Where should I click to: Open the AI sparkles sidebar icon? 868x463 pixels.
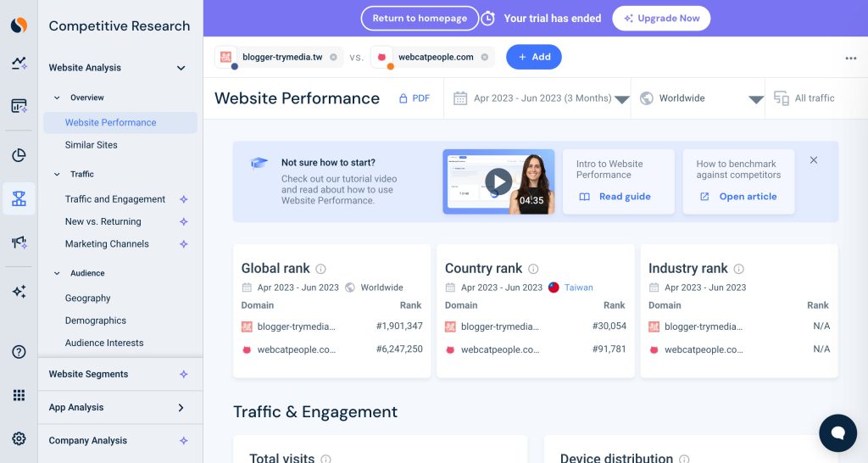[19, 292]
